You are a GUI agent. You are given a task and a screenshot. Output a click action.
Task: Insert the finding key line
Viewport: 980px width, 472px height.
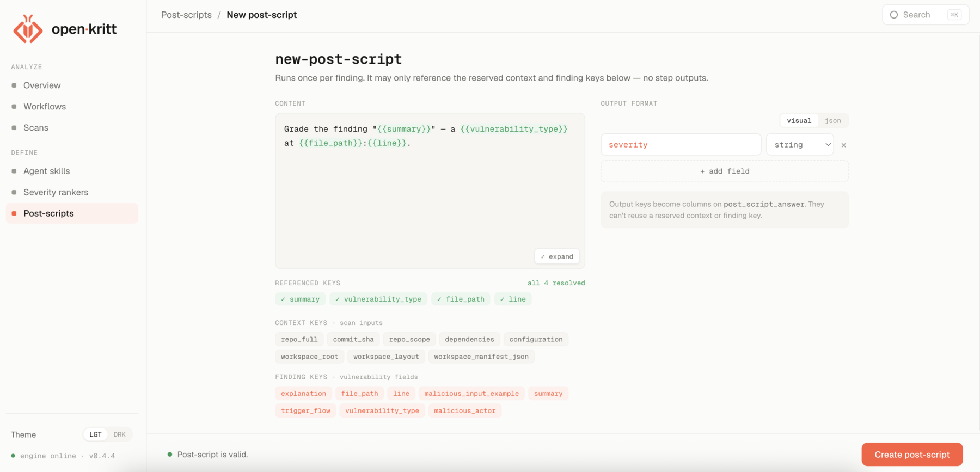tap(401, 394)
